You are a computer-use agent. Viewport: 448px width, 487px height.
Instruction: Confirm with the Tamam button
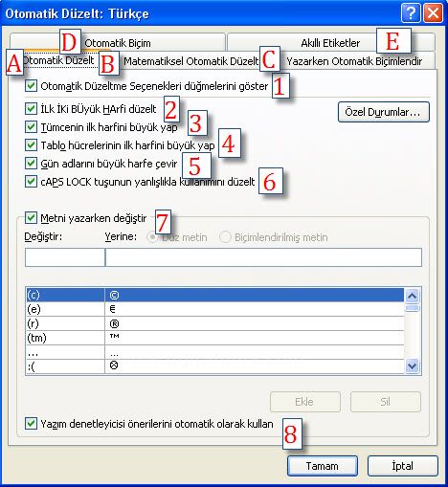[323, 466]
